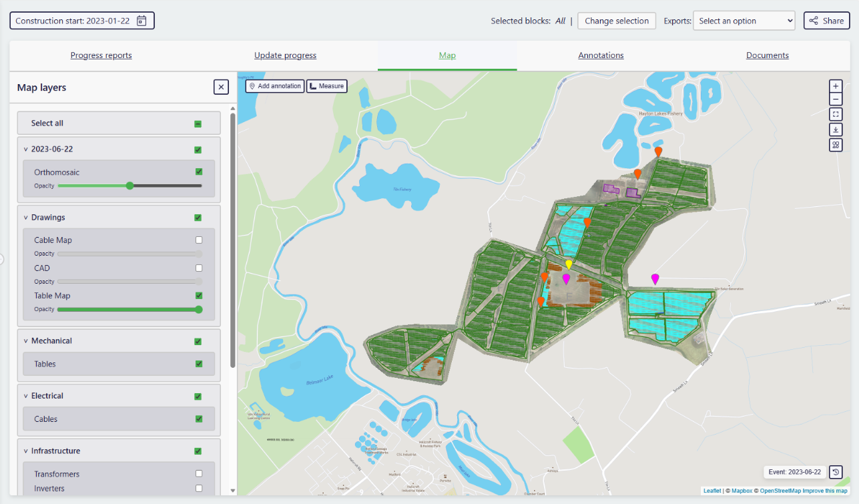Download the map image
Image resolution: width=859 pixels, height=504 pixels.
836,130
